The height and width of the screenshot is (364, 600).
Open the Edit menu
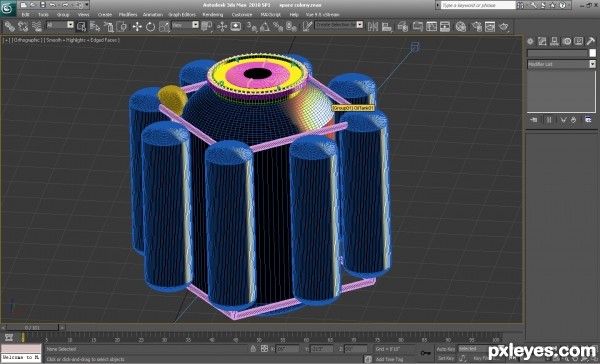click(x=25, y=15)
